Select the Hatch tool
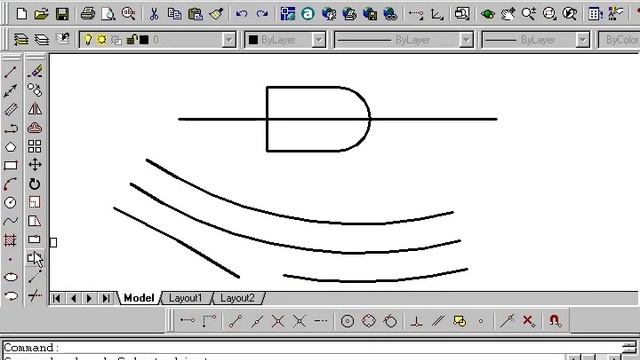Screen dimensions: 640x360 [11, 240]
